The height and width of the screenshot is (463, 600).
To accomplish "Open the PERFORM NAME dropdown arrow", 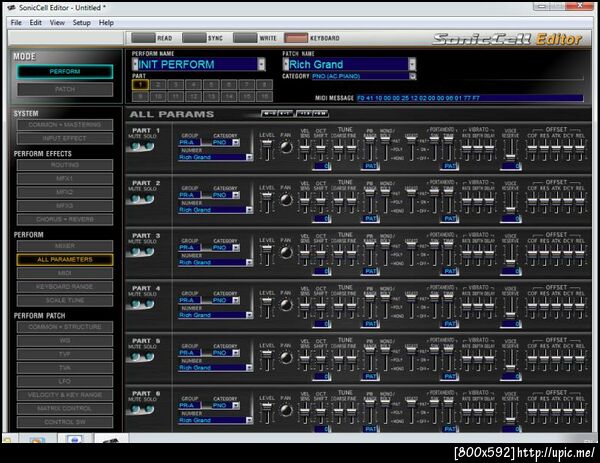I will pyautogui.click(x=261, y=64).
